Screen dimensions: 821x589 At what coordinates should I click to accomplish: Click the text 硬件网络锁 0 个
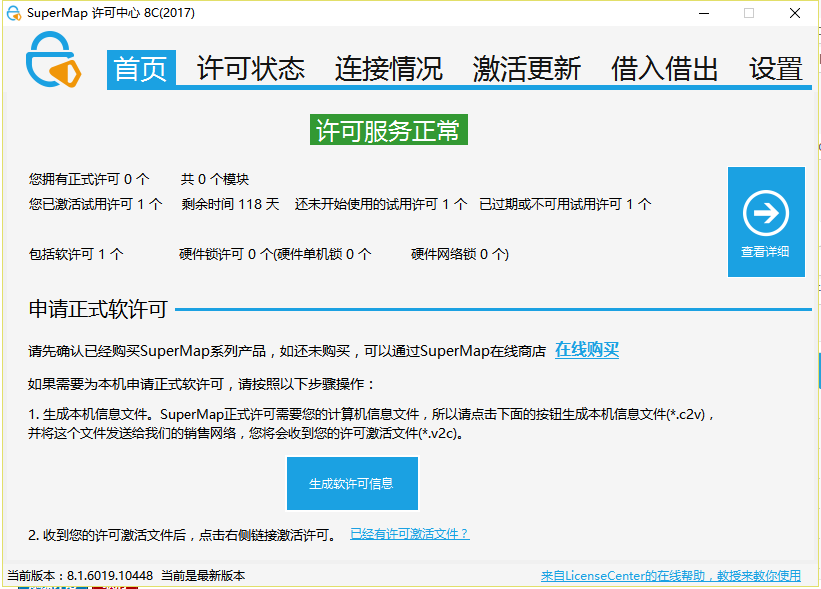click(458, 254)
